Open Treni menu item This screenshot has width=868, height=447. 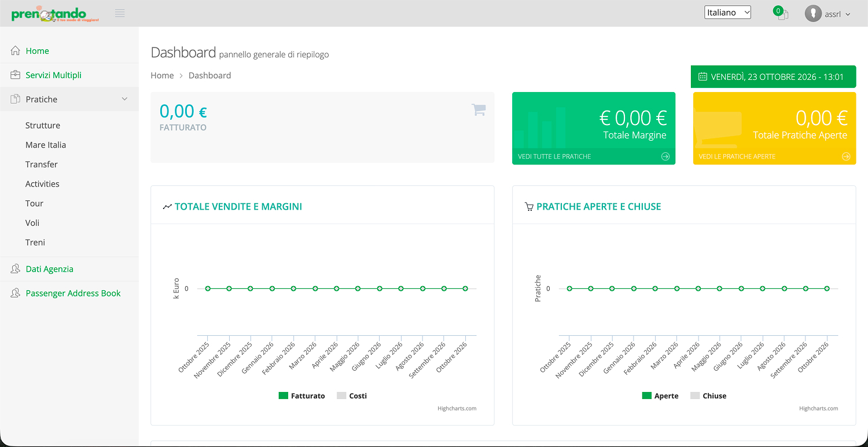(35, 243)
